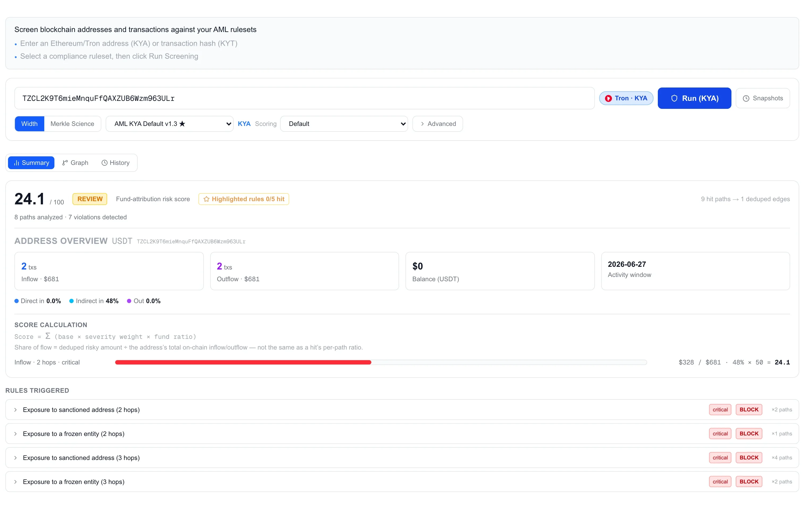812x508 pixels.
Task: Expand the Advanced options
Action: [437, 124]
